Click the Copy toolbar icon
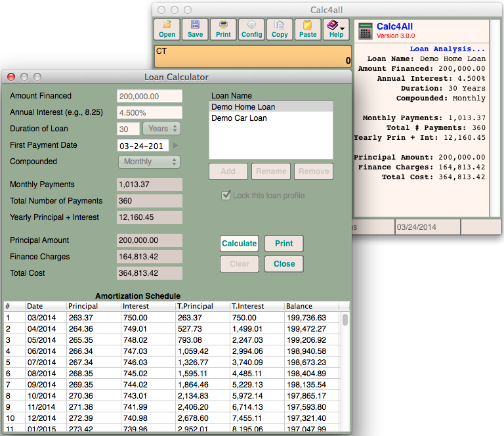504x436 pixels. click(280, 29)
